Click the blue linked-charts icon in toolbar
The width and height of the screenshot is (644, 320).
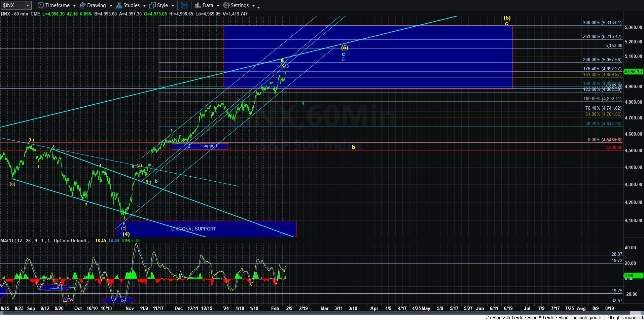184,5
